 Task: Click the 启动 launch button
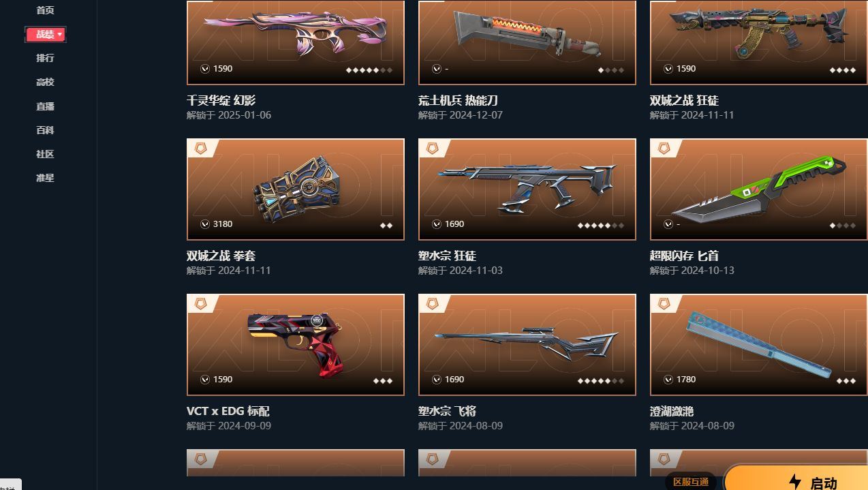click(x=796, y=478)
